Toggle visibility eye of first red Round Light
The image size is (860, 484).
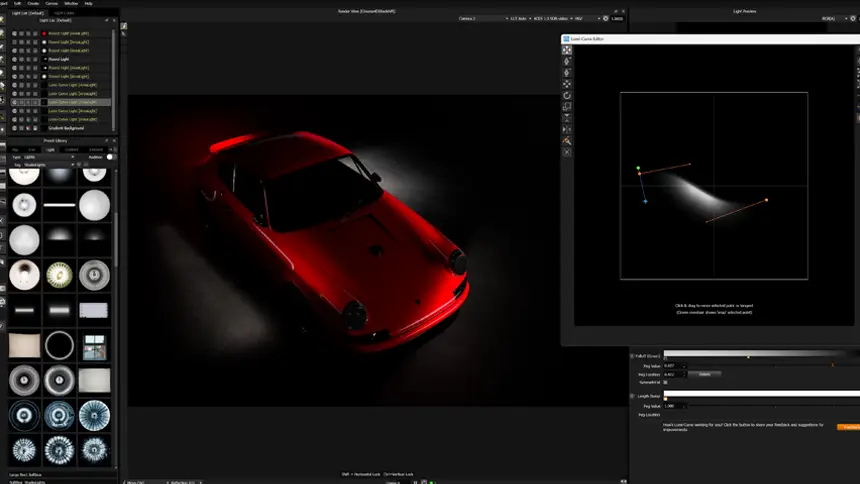[x=14, y=33]
